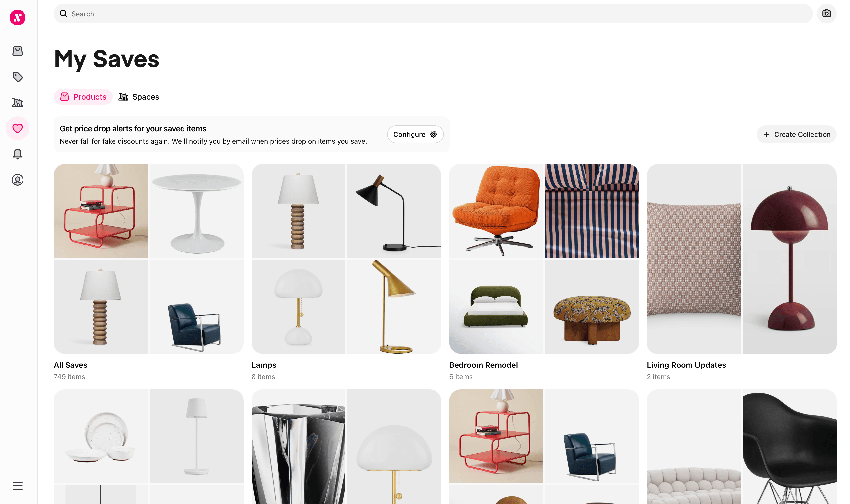
Task: Open the shopping bag icon in sidebar
Action: pyautogui.click(x=18, y=51)
